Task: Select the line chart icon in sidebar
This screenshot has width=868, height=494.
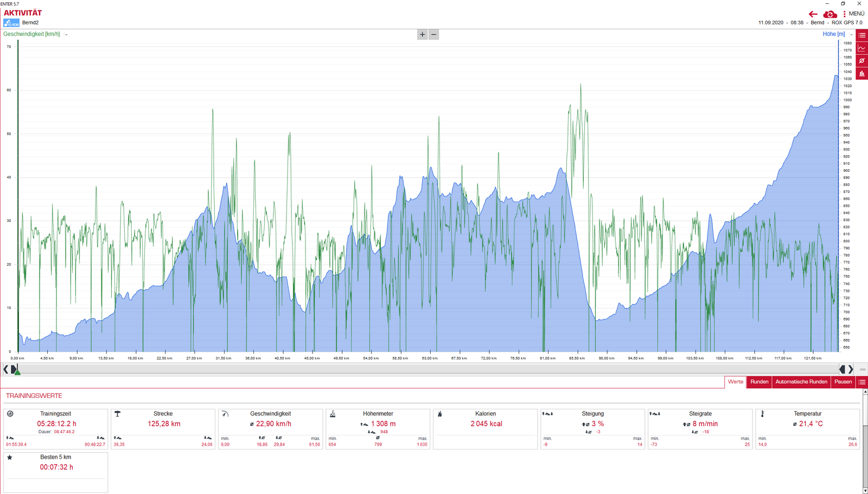Action: coord(861,48)
